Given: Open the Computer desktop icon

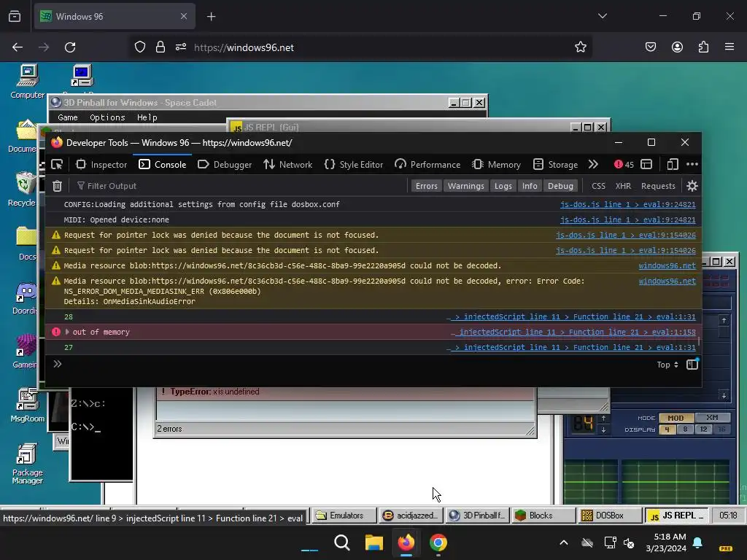Looking at the screenshot, I should [x=28, y=82].
